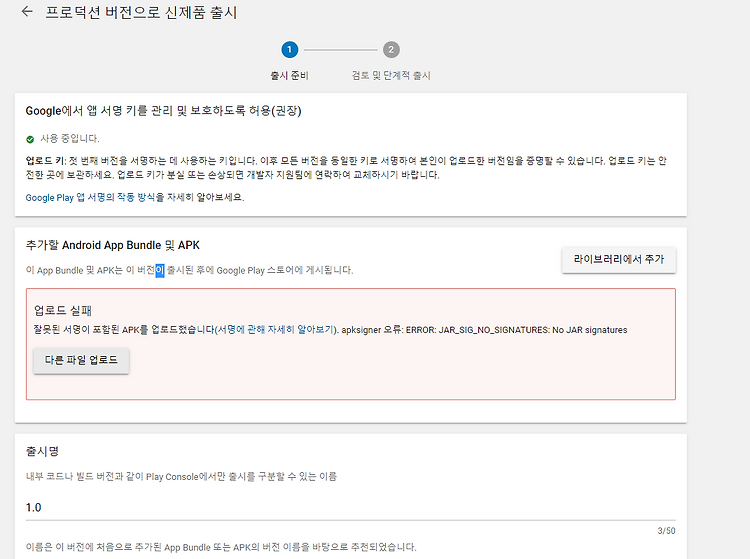Click the '출시명' heading
Viewport: 750px width, 559px height.
pyautogui.click(x=42, y=451)
